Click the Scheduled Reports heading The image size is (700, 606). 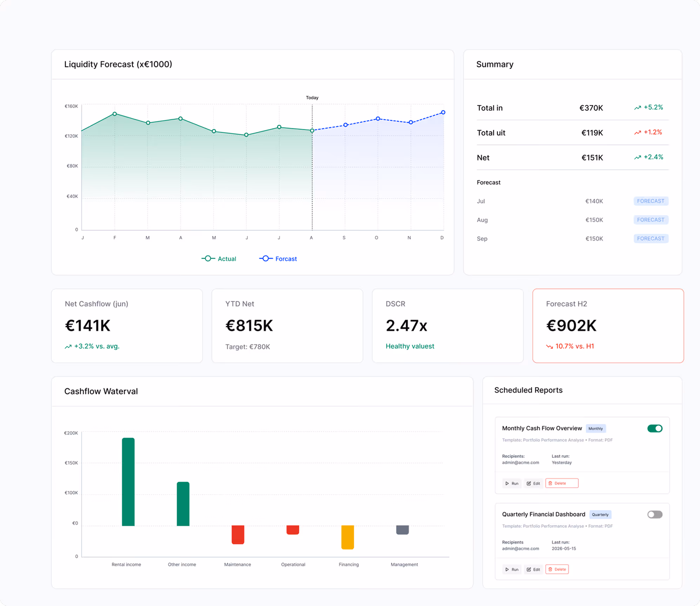click(x=528, y=390)
